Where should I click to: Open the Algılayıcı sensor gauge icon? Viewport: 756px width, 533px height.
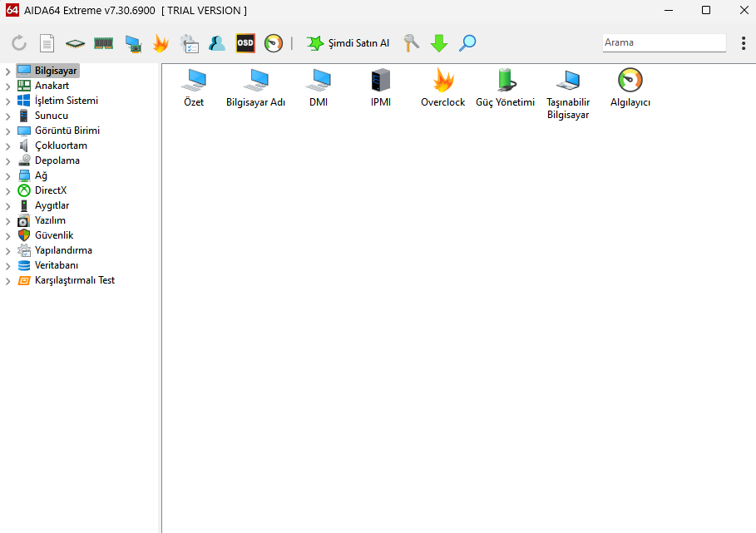tap(630, 81)
